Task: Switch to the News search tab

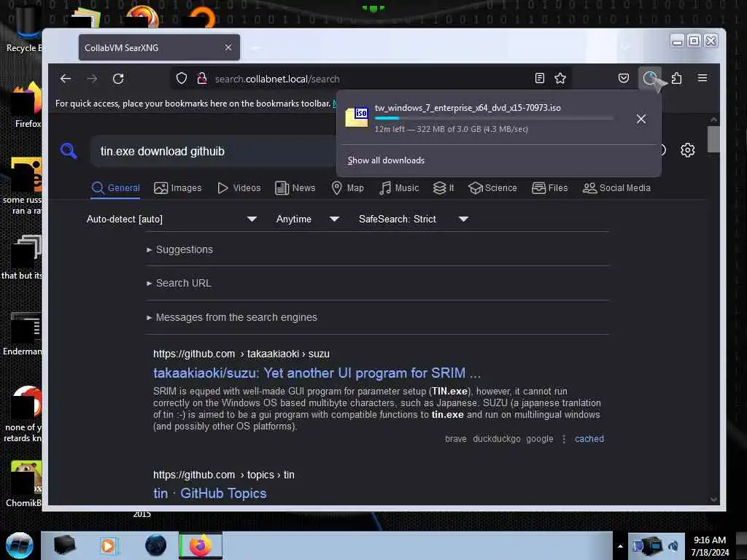Action: pyautogui.click(x=295, y=188)
